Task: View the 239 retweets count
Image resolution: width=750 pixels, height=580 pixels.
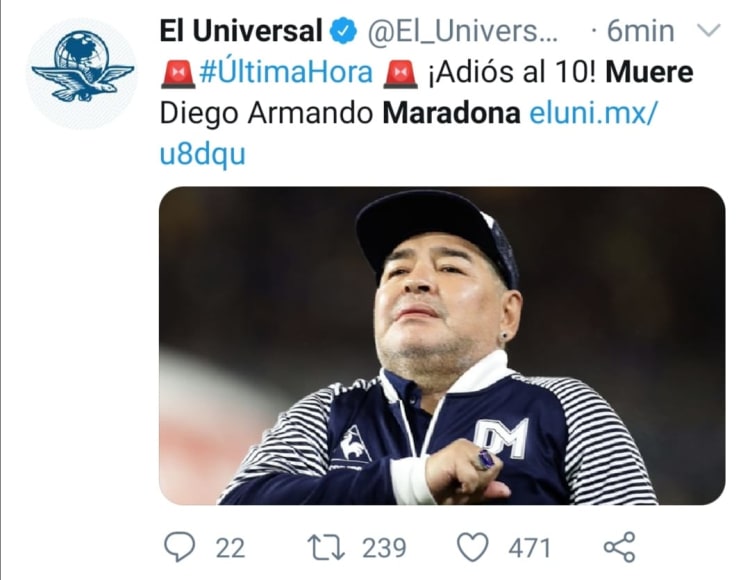Action: click(x=384, y=548)
